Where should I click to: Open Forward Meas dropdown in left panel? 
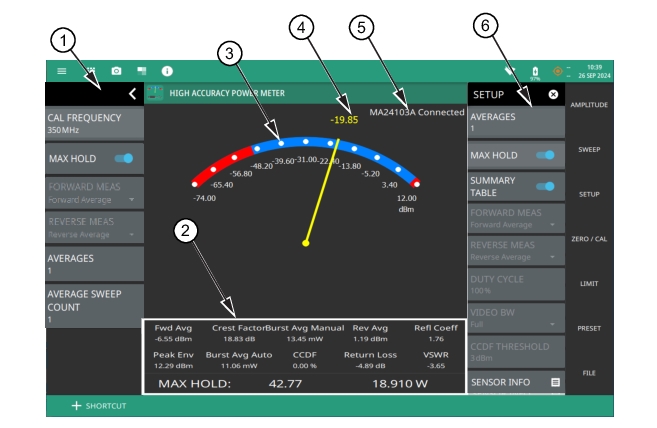[x=95, y=194]
